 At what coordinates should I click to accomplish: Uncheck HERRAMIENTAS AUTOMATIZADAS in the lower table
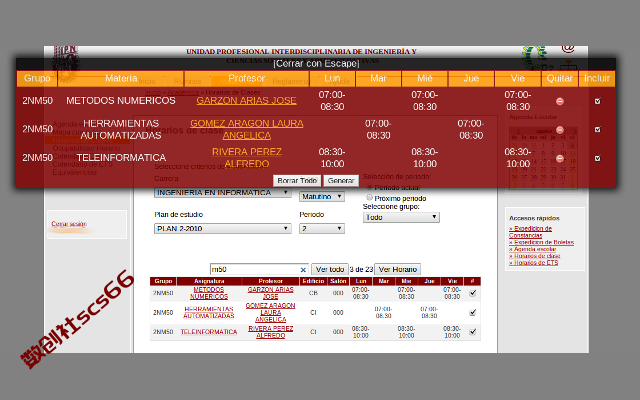473,312
